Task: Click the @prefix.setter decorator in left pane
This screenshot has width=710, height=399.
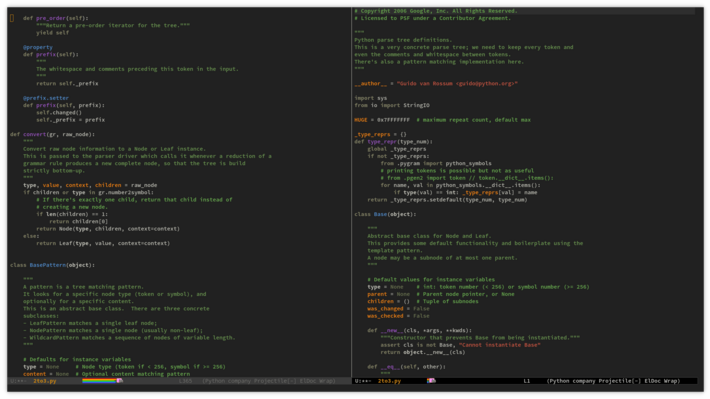Action: [46, 98]
